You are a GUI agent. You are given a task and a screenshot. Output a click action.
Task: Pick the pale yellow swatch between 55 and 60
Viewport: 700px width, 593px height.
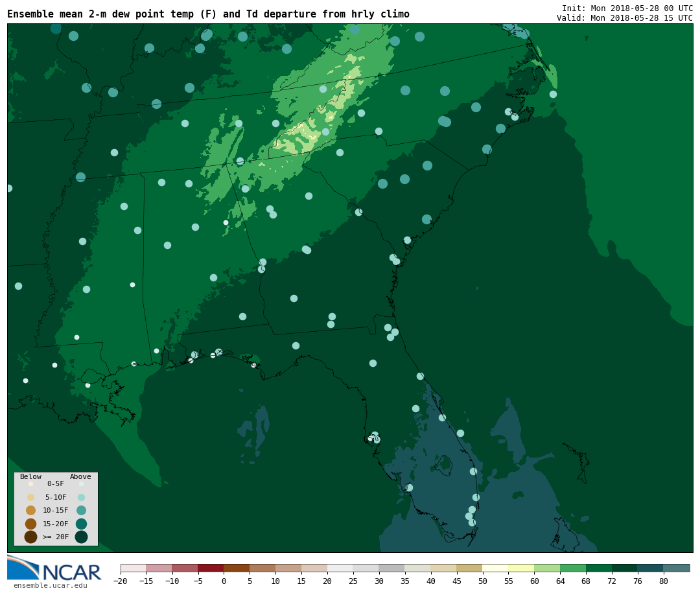point(521,568)
